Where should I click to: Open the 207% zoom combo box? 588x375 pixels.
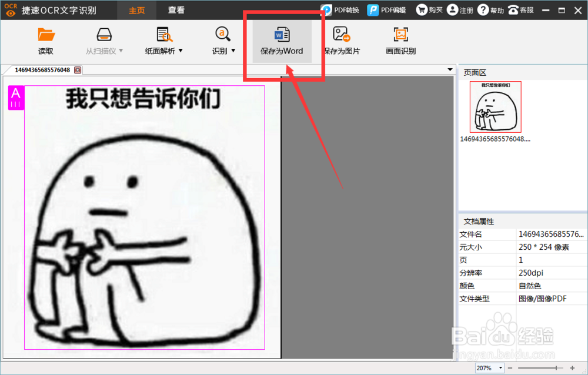tap(489, 369)
